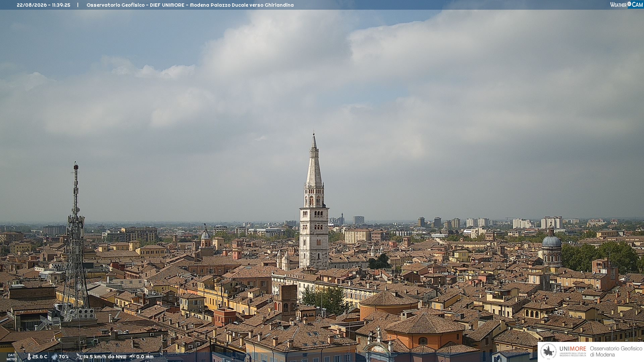Click the wind vane icon

[79, 357]
